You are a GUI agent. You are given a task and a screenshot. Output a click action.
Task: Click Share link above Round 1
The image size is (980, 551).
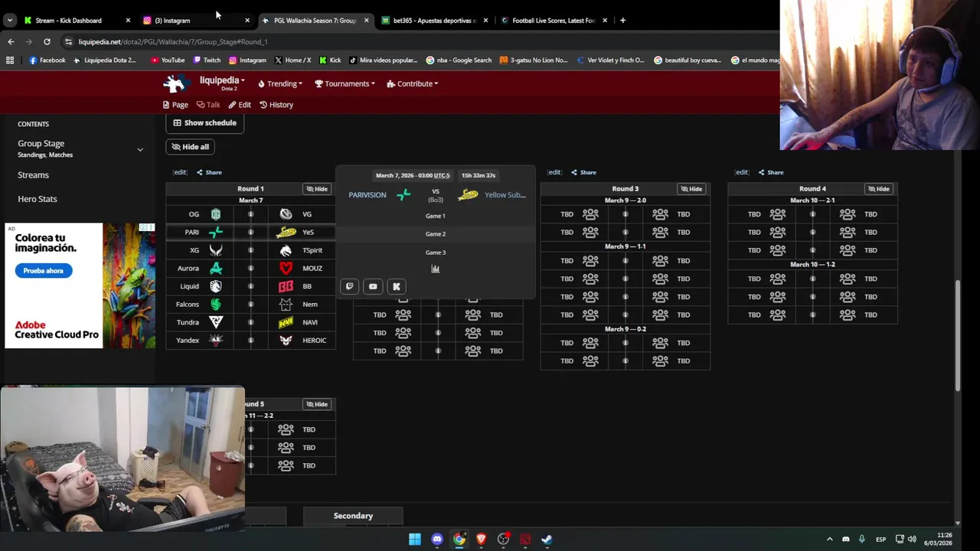click(x=209, y=172)
